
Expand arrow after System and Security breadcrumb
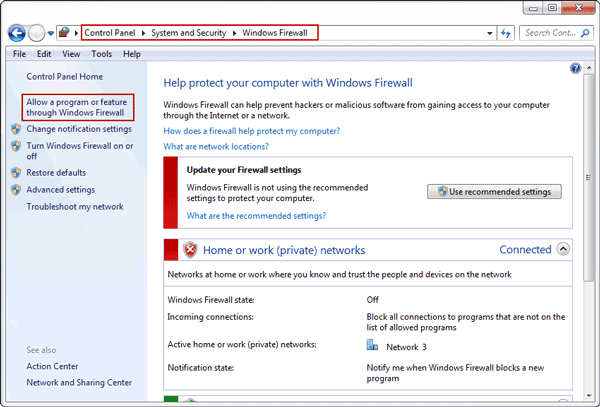[x=234, y=33]
